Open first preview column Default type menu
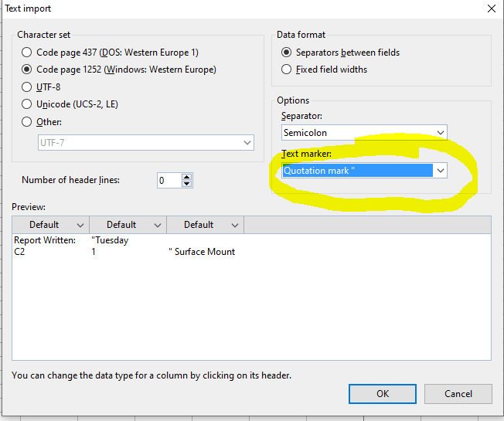This screenshot has width=504, height=421. coord(80,225)
